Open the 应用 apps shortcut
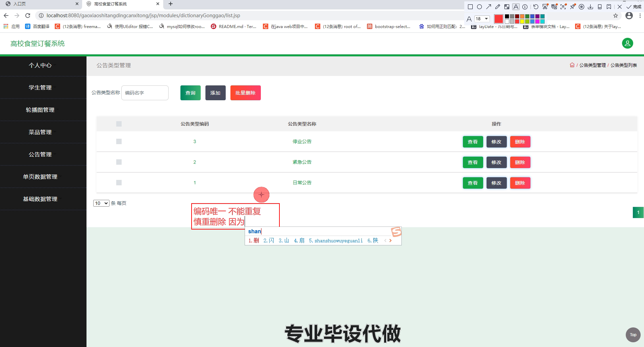The image size is (644, 347). tap(12, 26)
